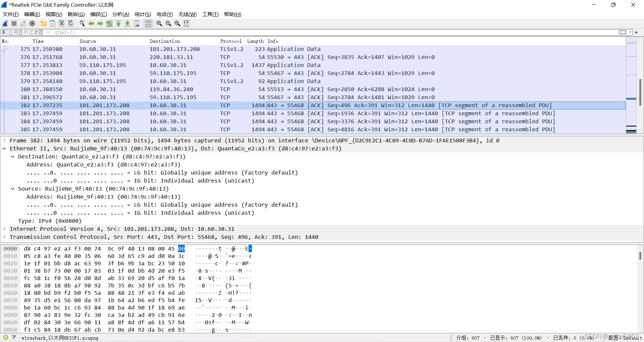Select packet 377 from 59.110.175.195
Viewport: 644px width, 342px height.
click(x=313, y=65)
